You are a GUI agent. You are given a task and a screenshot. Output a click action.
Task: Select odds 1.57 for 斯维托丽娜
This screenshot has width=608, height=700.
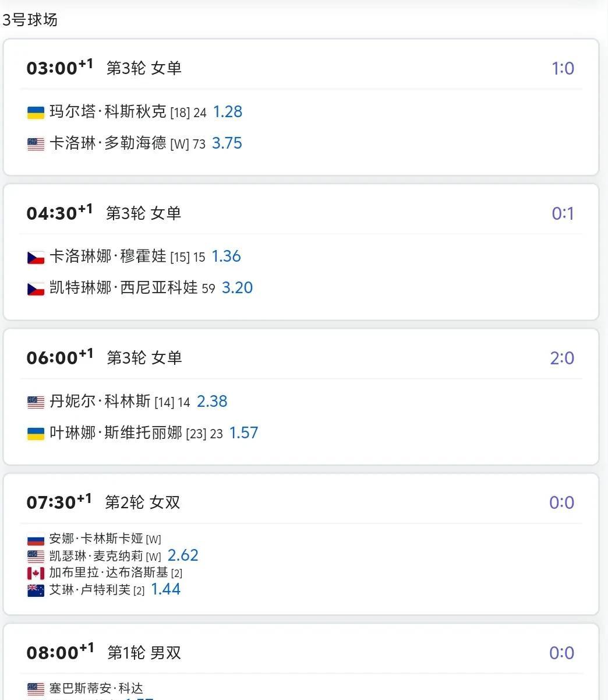pos(243,433)
